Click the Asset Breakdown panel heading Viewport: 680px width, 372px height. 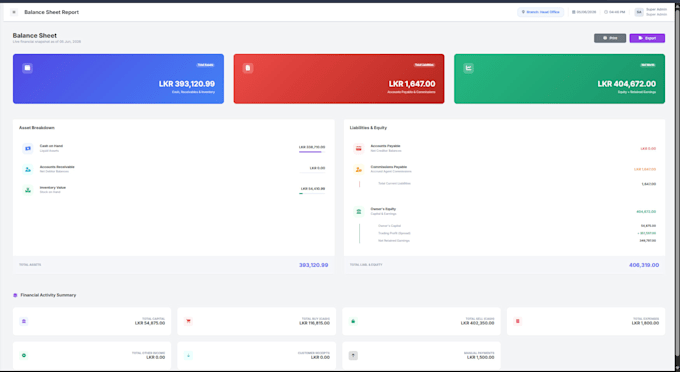tap(37, 128)
